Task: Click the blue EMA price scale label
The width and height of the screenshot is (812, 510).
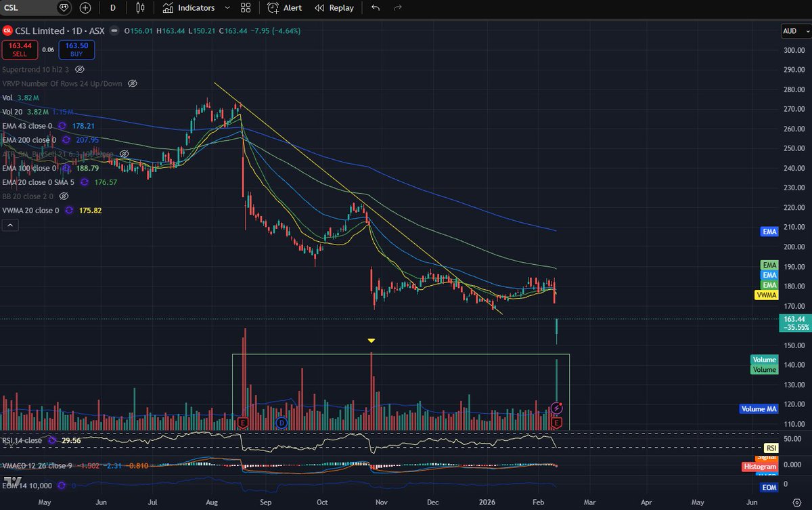Action: [769, 232]
